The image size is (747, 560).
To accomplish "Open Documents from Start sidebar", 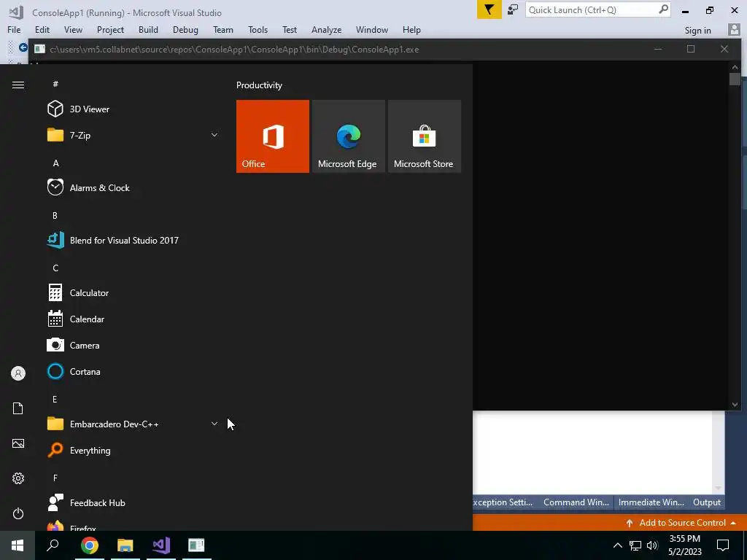I will pyautogui.click(x=18, y=408).
